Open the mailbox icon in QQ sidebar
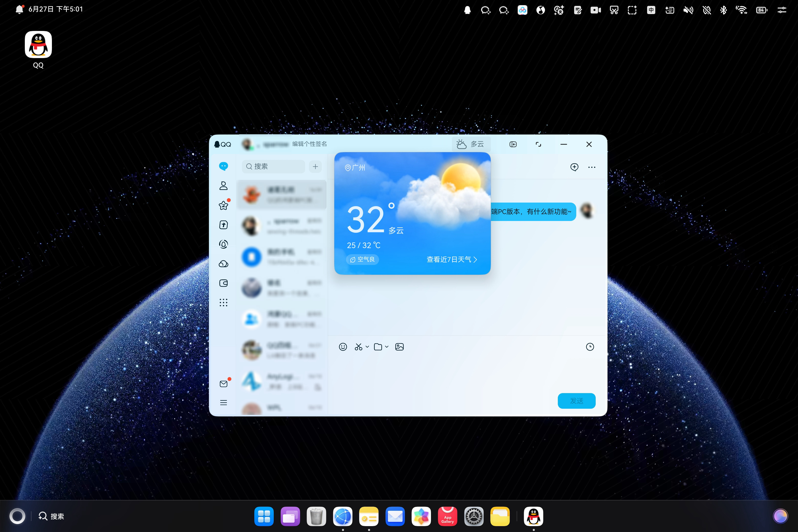This screenshot has height=532, width=798. tap(223, 384)
